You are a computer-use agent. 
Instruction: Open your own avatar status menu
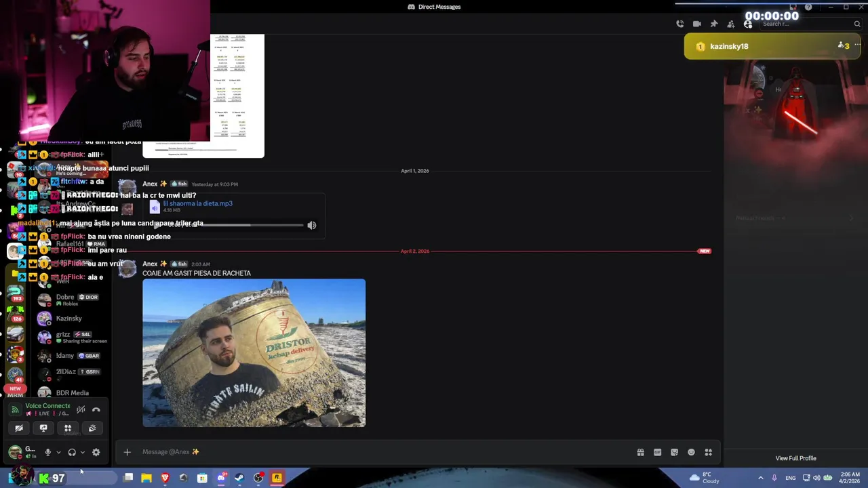click(x=14, y=452)
